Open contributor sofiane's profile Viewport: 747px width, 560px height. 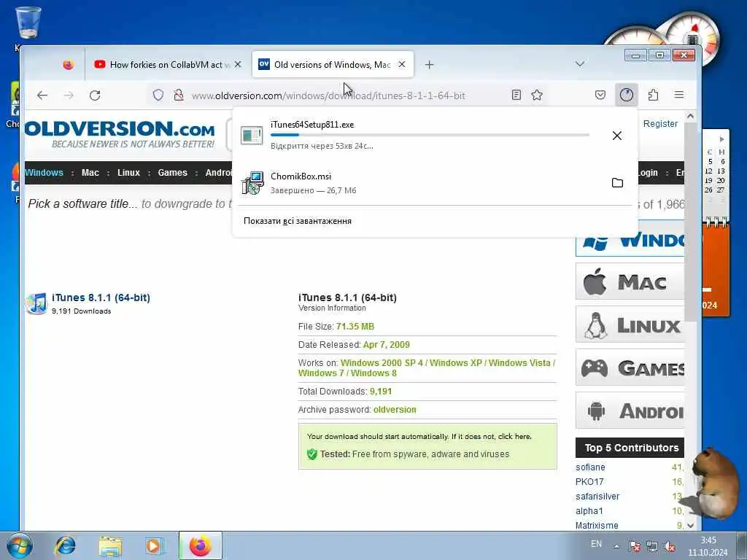point(590,467)
